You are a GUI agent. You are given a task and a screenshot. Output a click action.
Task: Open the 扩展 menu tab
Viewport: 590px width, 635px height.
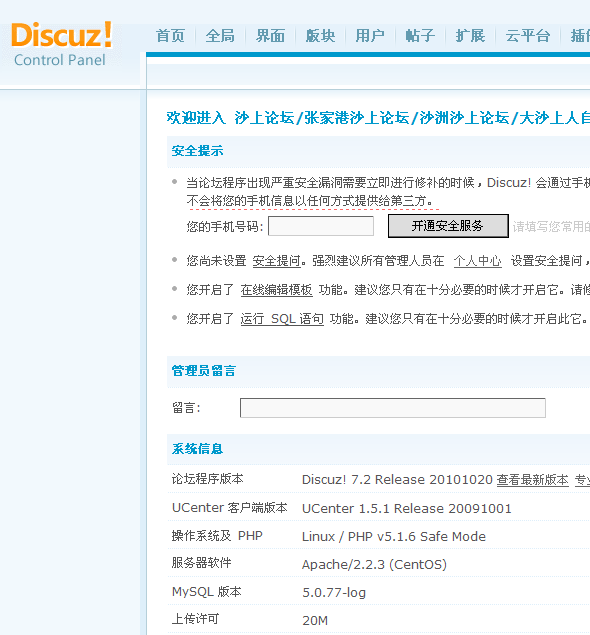tap(470, 36)
